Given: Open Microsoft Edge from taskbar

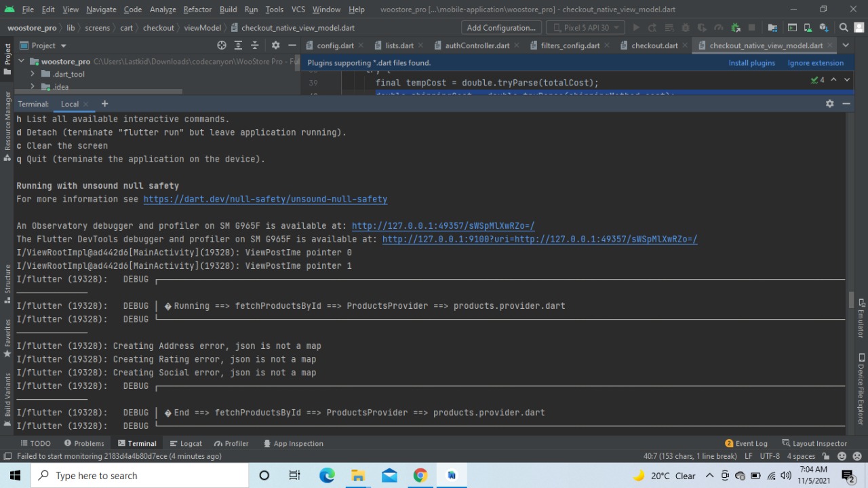Looking at the screenshot, I should (x=327, y=475).
